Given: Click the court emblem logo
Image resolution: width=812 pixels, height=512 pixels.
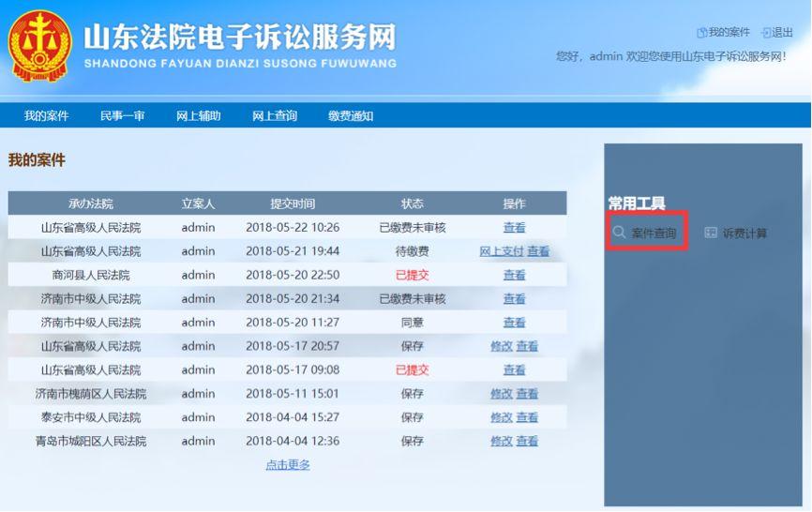Looking at the screenshot, I should pos(39,47).
